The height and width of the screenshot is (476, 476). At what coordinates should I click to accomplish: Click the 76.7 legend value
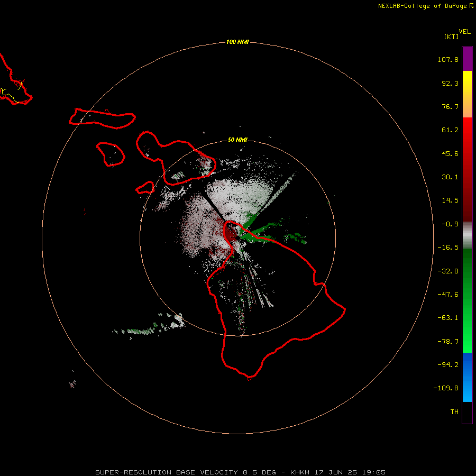point(450,106)
